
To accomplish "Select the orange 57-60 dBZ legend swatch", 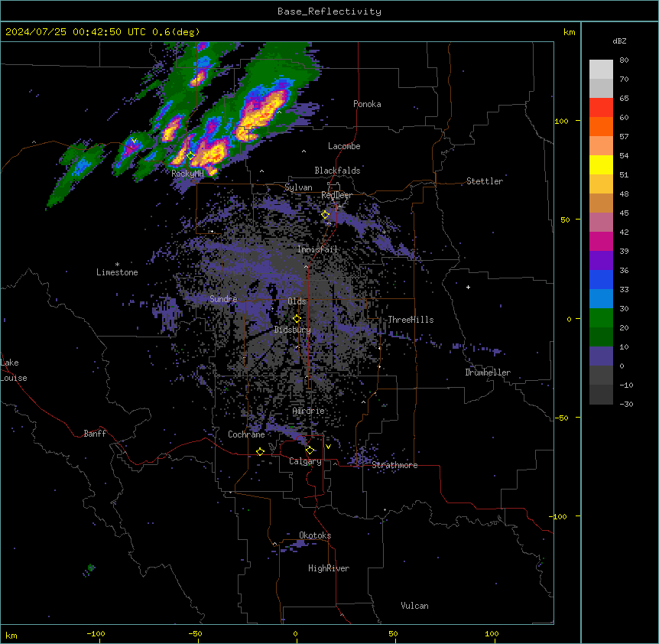I will (601, 126).
